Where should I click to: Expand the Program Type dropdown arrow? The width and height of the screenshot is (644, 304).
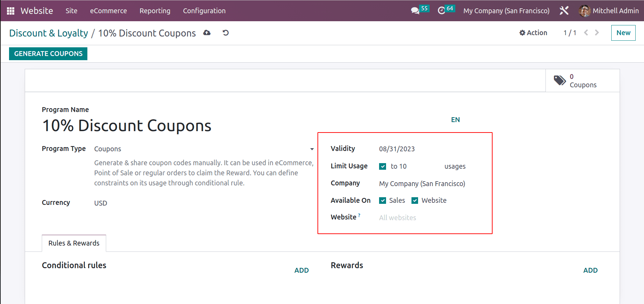pyautogui.click(x=312, y=149)
